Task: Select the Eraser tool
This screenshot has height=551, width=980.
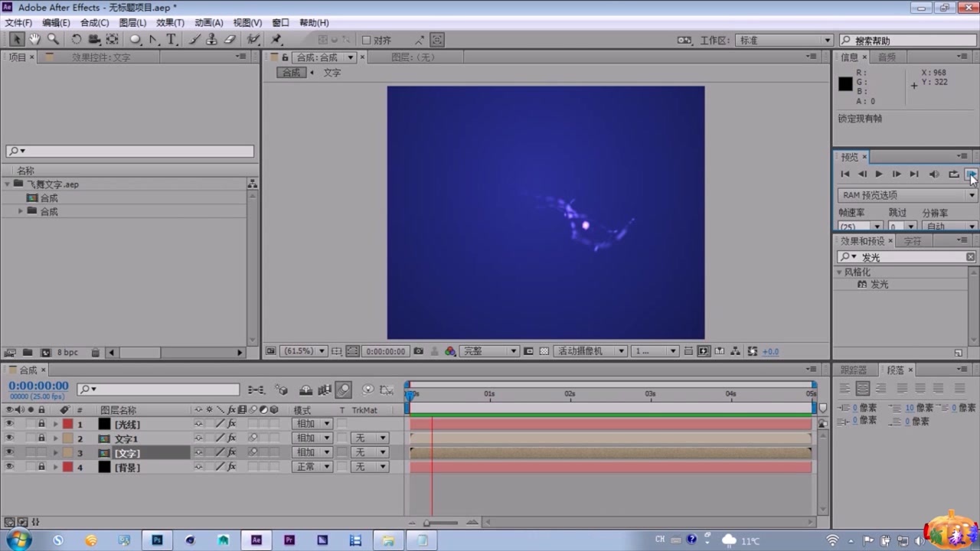Action: point(230,40)
